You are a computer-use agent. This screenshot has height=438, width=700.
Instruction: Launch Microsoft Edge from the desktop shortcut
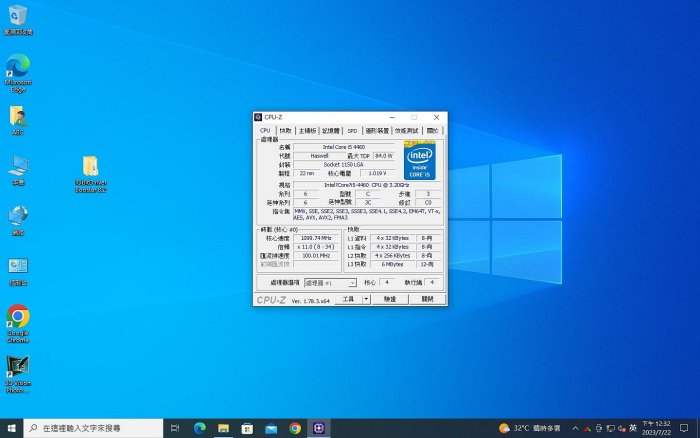pos(18,73)
